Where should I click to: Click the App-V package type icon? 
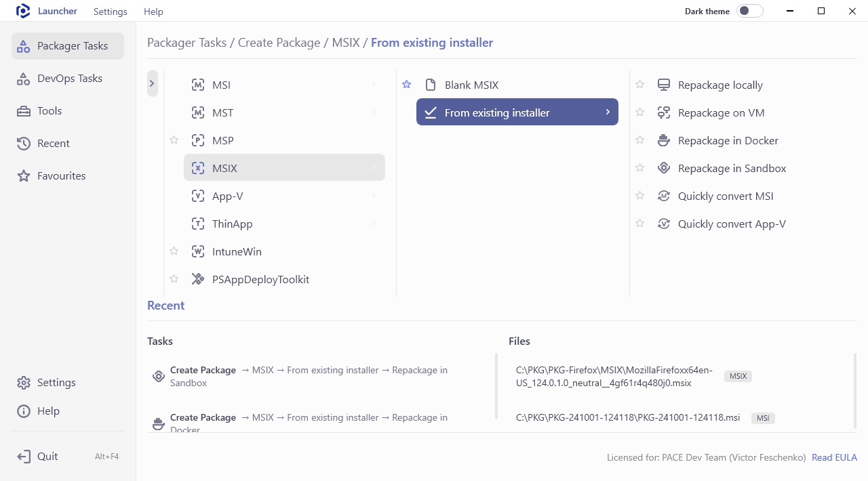click(x=198, y=196)
